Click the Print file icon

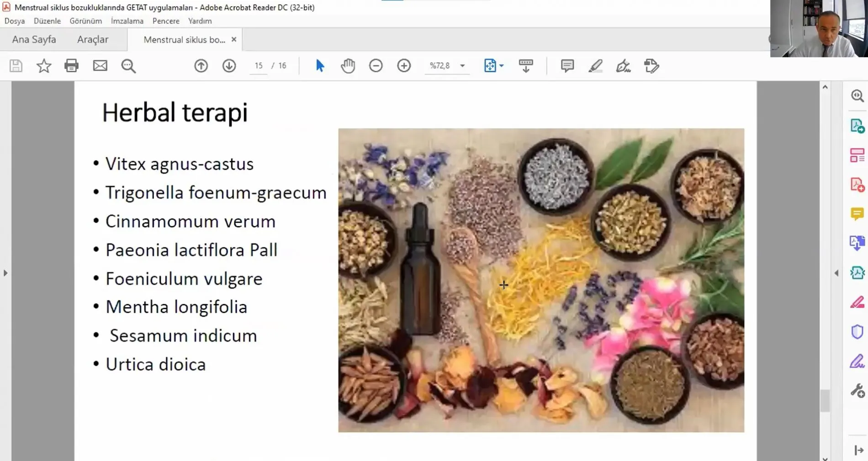pos(71,66)
